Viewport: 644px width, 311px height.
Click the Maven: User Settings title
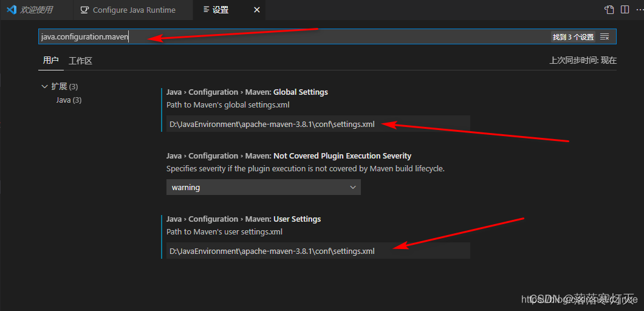click(x=244, y=219)
